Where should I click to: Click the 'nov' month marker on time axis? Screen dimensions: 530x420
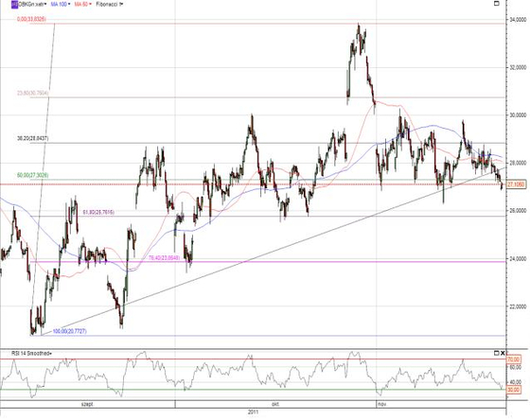[382, 404]
